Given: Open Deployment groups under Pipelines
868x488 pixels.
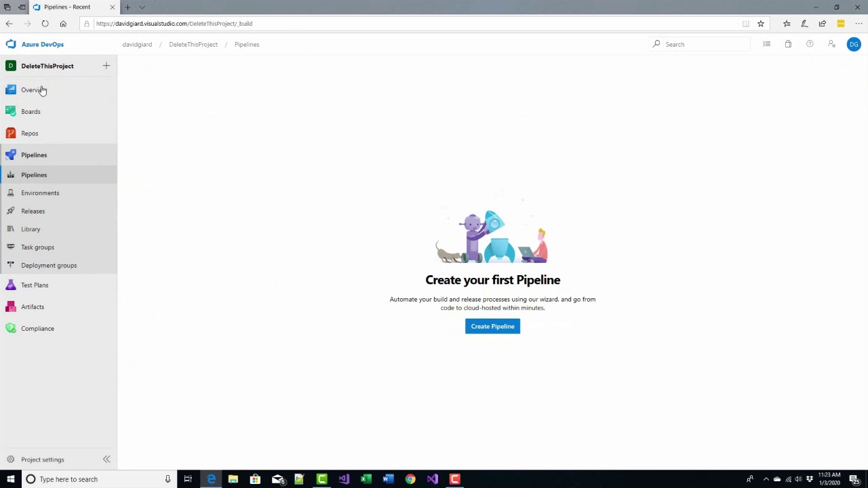Looking at the screenshot, I should pos(58,265).
